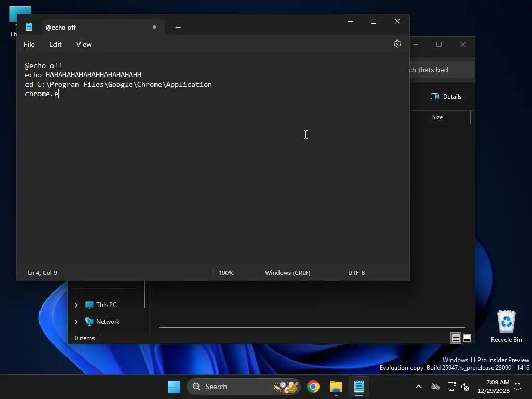The width and height of the screenshot is (532, 399).
Task: Open the Recycle Bin desktop icon
Action: pos(506,326)
